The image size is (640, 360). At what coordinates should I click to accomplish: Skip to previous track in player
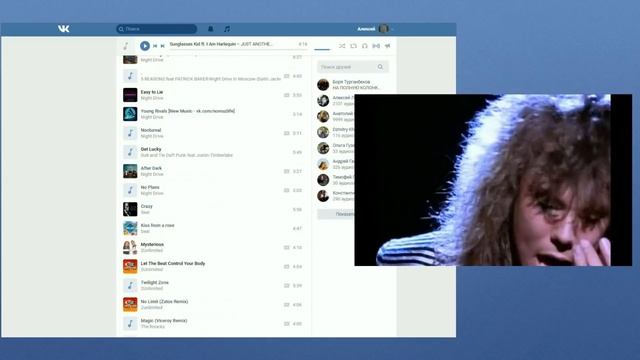coord(155,46)
